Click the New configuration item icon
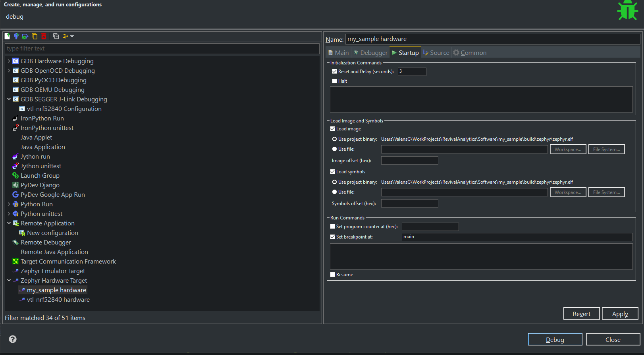 coord(22,233)
